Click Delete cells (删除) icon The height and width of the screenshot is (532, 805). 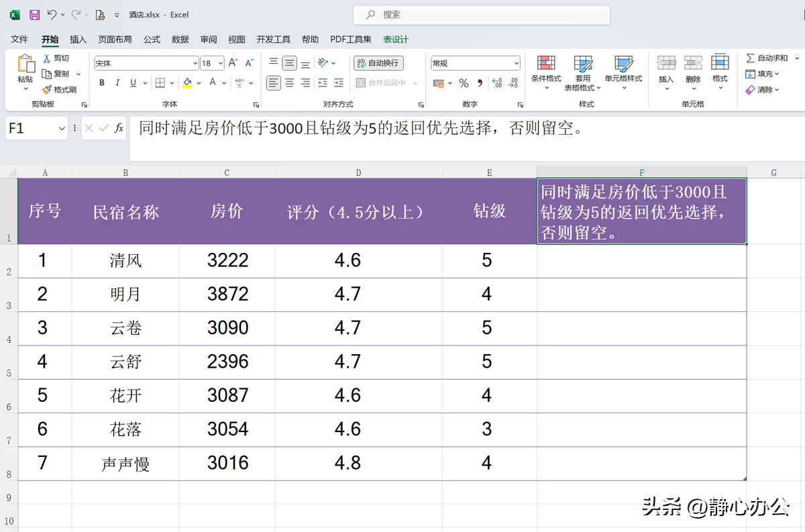[693, 63]
